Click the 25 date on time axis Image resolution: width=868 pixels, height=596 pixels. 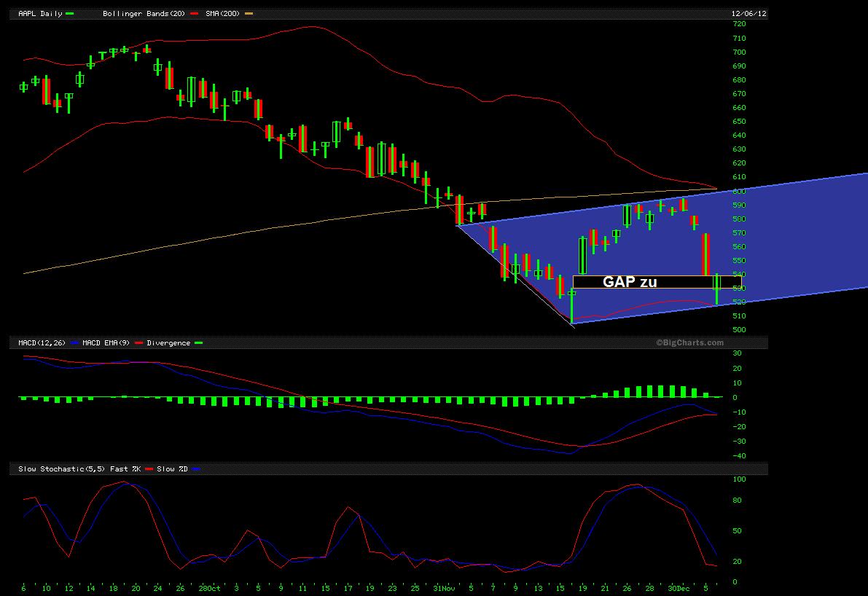(415, 588)
